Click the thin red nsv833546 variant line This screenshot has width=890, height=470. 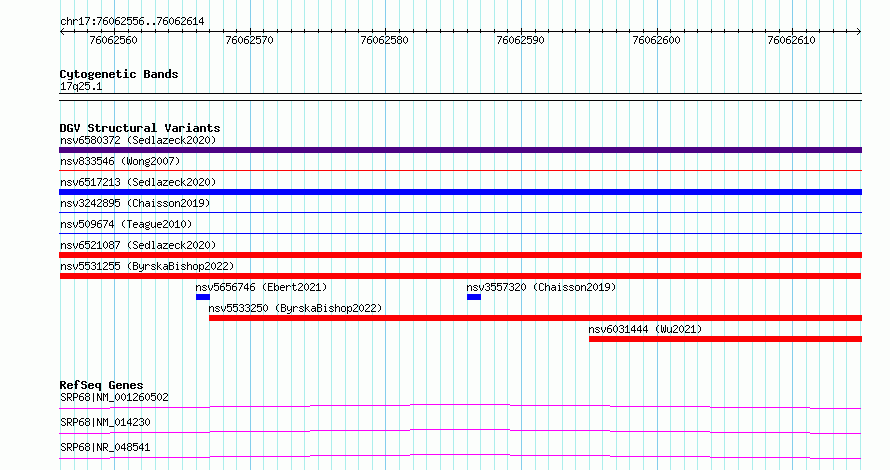click(460, 170)
